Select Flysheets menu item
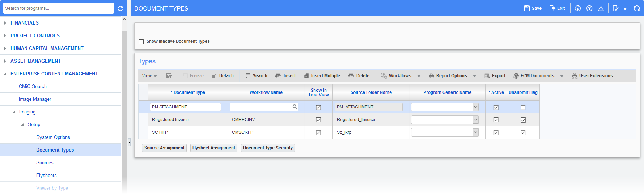Screen dimensions: 644x194 (x=46, y=175)
